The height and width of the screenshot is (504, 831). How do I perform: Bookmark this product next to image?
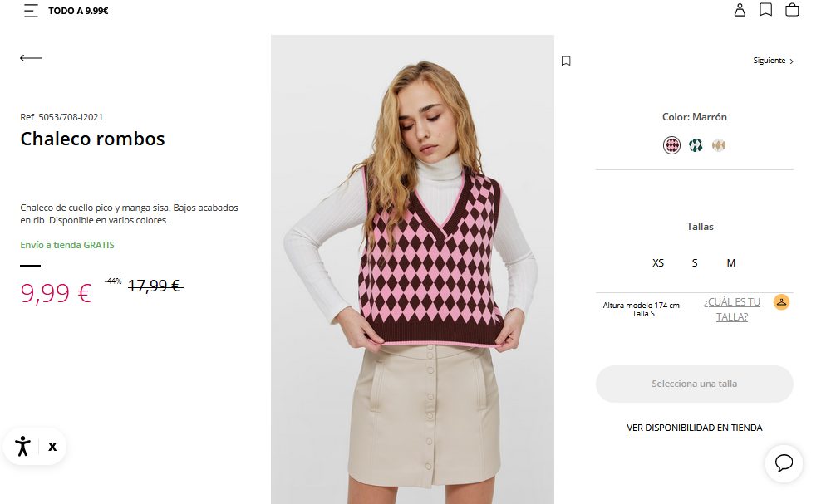pos(566,61)
